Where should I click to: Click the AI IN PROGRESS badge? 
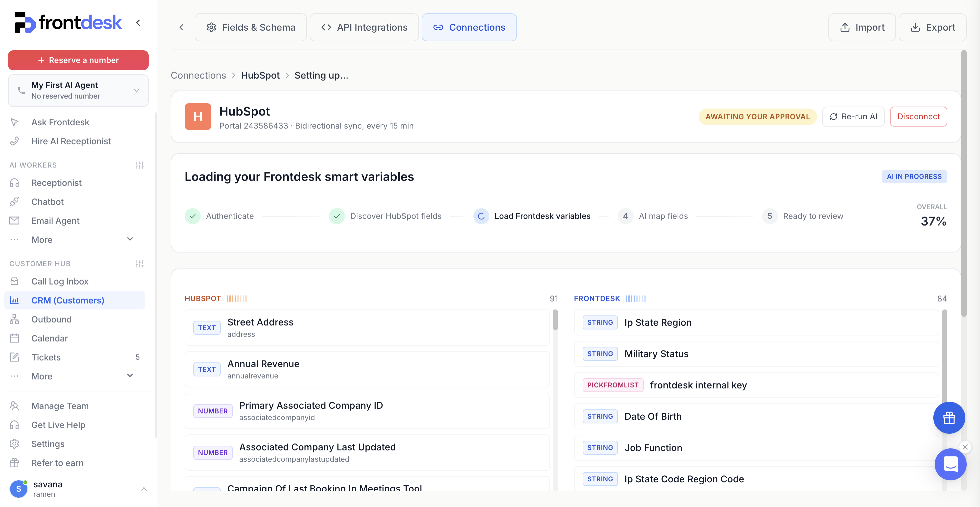pos(914,176)
